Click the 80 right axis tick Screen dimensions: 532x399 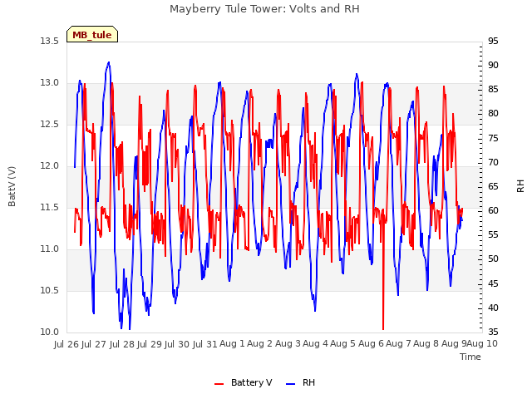(x=493, y=114)
